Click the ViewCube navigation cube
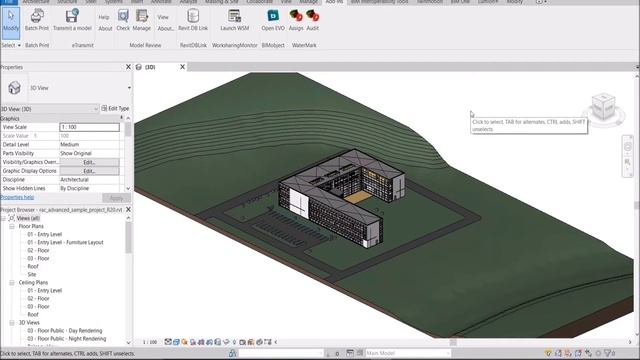 coord(603,107)
